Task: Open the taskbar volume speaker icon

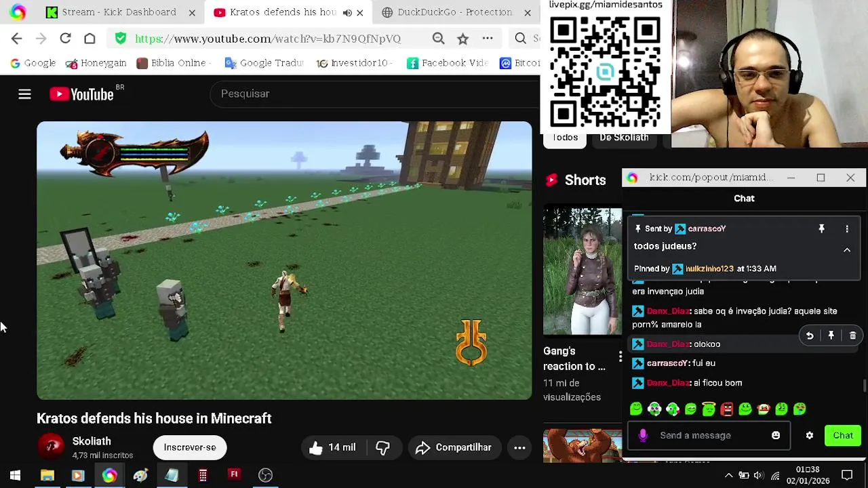Action: tap(759, 475)
